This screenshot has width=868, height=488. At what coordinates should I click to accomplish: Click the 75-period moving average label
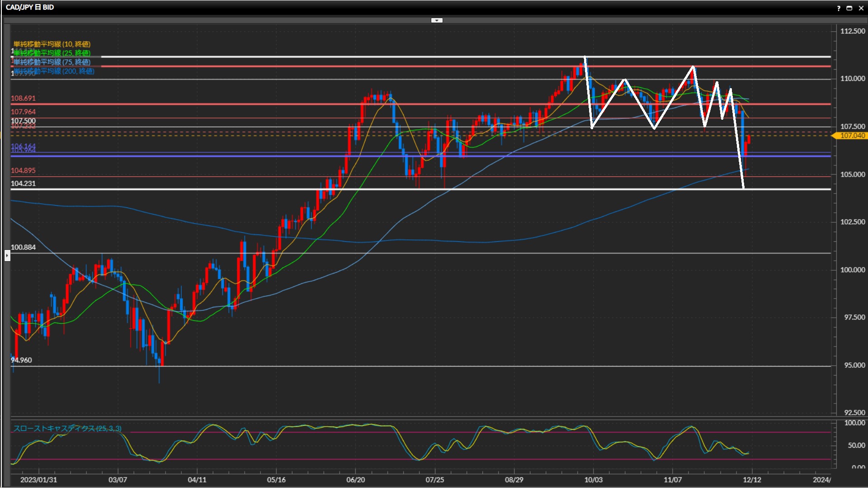click(x=52, y=62)
